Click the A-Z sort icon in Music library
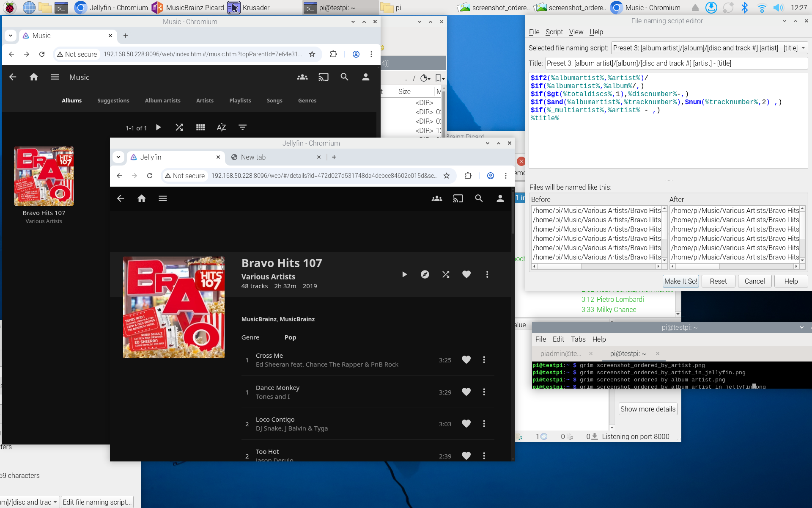812x508 pixels. point(221,127)
